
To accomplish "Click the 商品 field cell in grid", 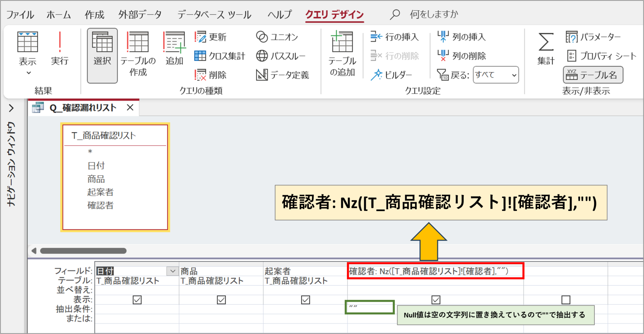I will tap(221, 271).
